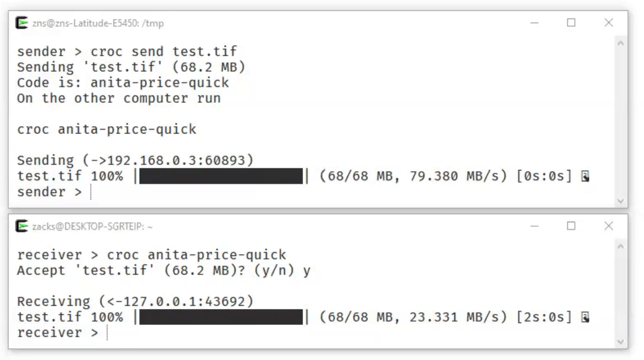Click the cursor at the sender prompt
The height and width of the screenshot is (360, 644).
(x=90, y=192)
